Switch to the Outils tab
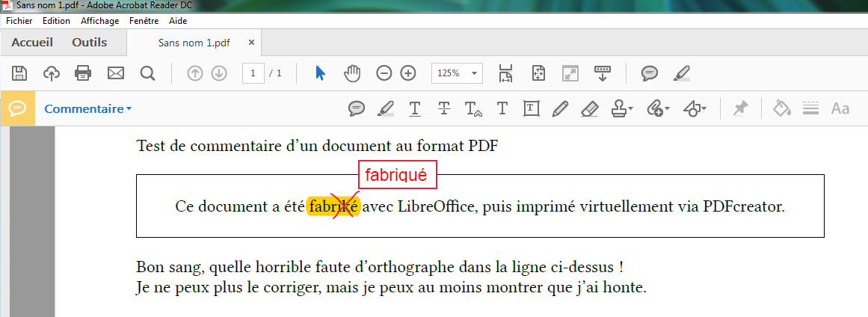 [x=90, y=43]
